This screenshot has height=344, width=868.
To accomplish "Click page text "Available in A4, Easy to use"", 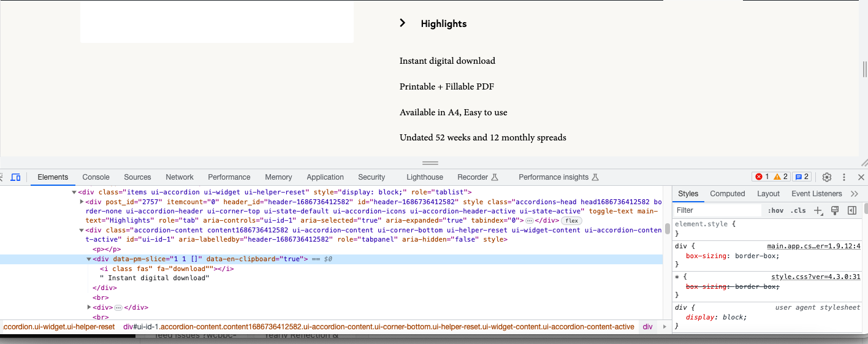I will click(453, 112).
